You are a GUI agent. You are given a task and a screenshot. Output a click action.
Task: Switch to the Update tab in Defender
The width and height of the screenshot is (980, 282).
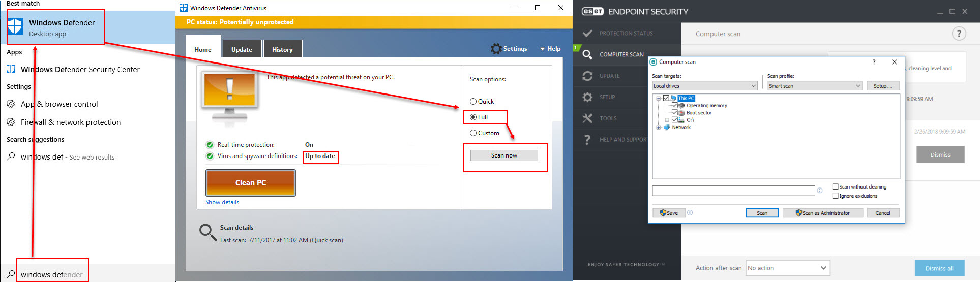[242, 49]
